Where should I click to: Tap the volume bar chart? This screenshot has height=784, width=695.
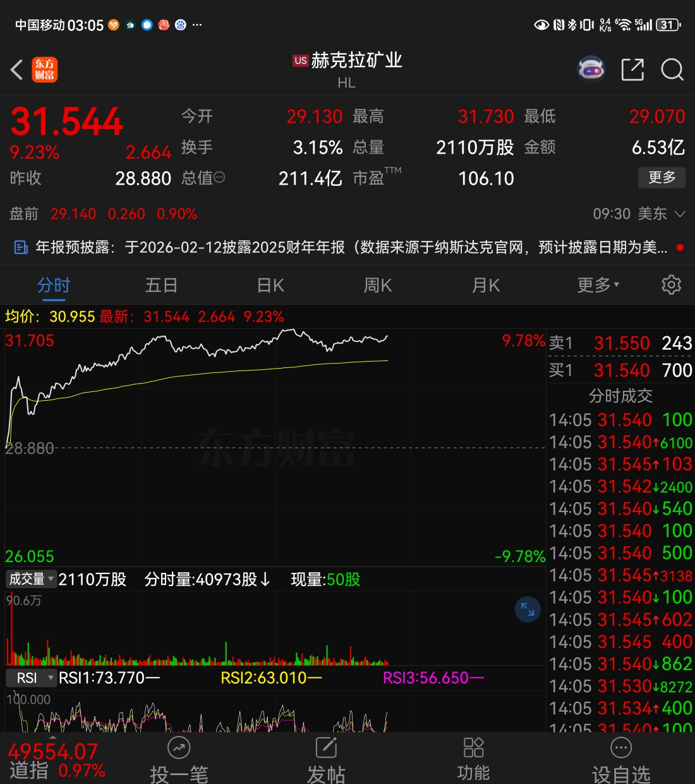(275, 629)
